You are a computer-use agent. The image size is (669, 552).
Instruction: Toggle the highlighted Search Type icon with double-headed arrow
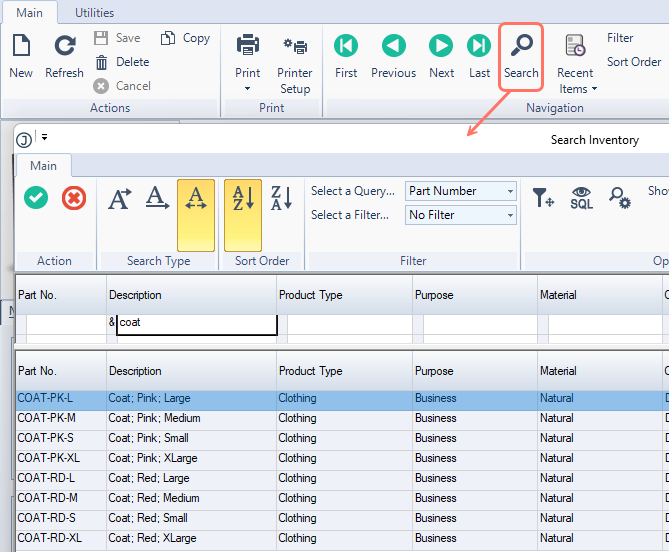click(196, 215)
